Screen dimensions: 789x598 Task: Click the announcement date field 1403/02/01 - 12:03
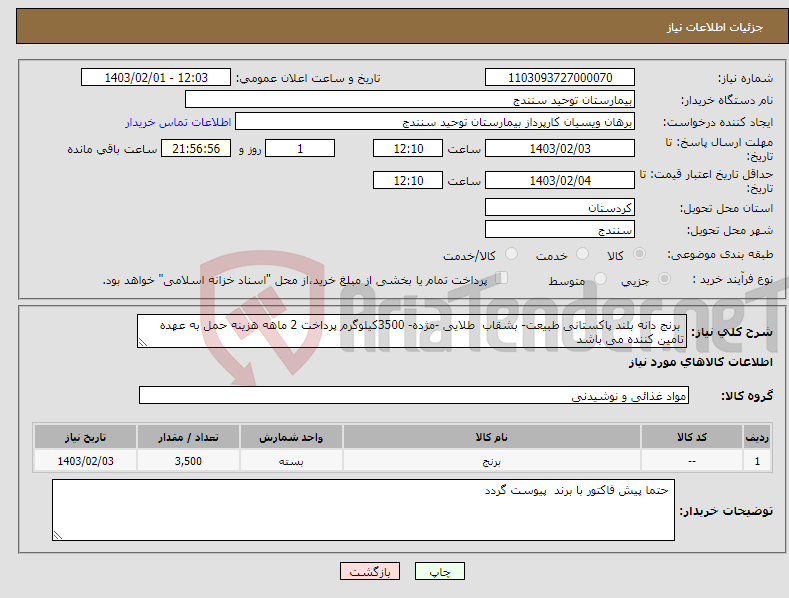(156, 78)
